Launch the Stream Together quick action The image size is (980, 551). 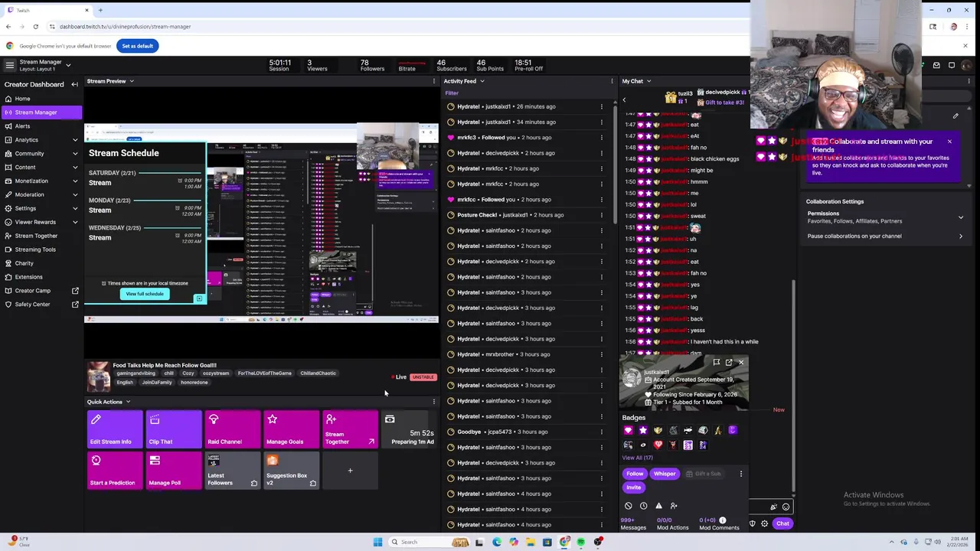351,429
